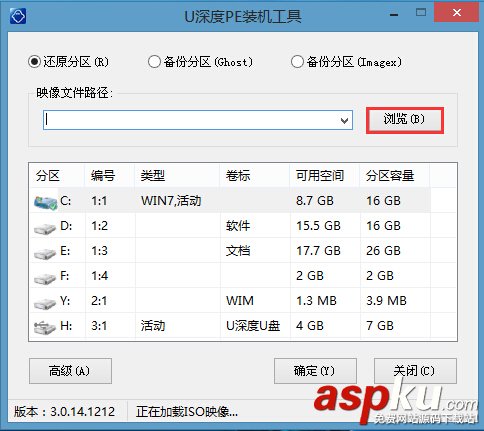Click partition number 1:4

[x=99, y=276]
